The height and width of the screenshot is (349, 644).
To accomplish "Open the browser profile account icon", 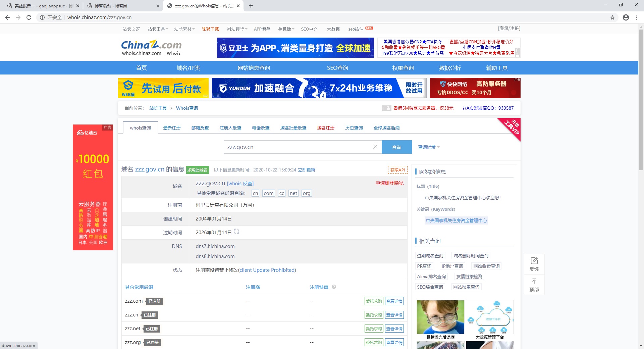I will [626, 17].
